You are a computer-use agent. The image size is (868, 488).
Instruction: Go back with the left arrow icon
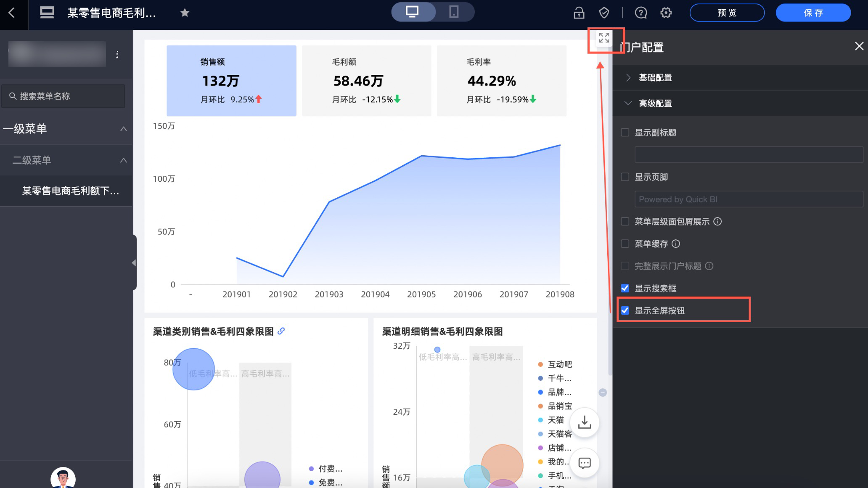pyautogui.click(x=12, y=13)
